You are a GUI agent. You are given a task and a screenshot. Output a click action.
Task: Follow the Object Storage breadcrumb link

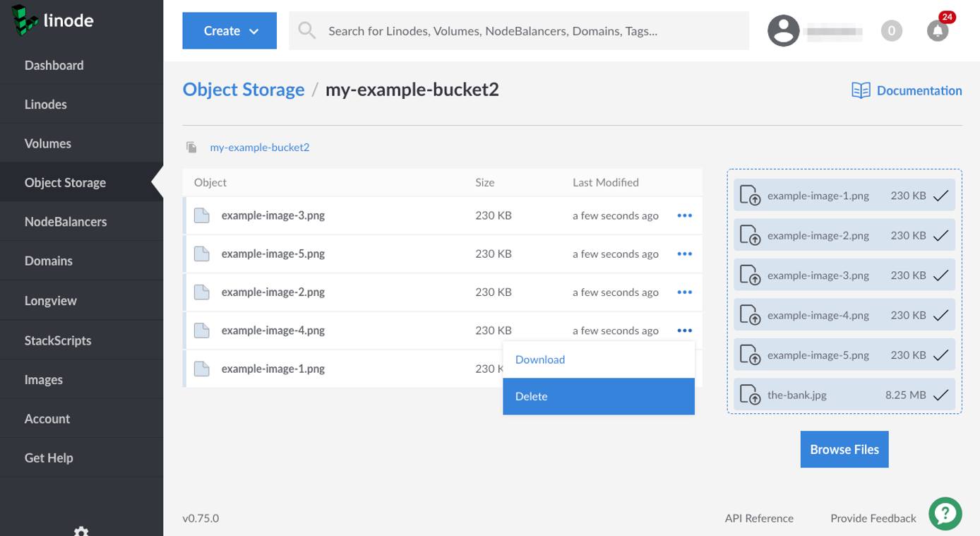point(244,90)
